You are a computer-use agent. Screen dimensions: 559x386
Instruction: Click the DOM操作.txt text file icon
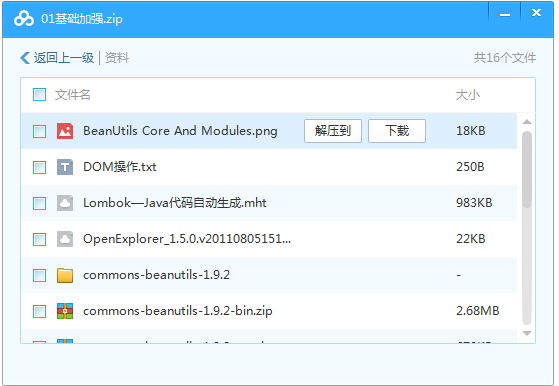pyautogui.click(x=65, y=167)
